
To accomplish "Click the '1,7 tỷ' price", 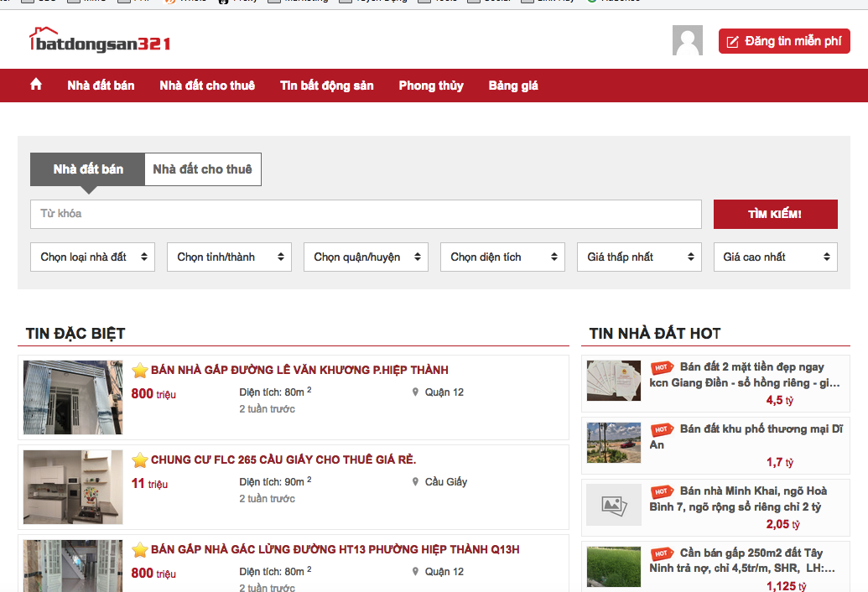I will pos(779,462).
